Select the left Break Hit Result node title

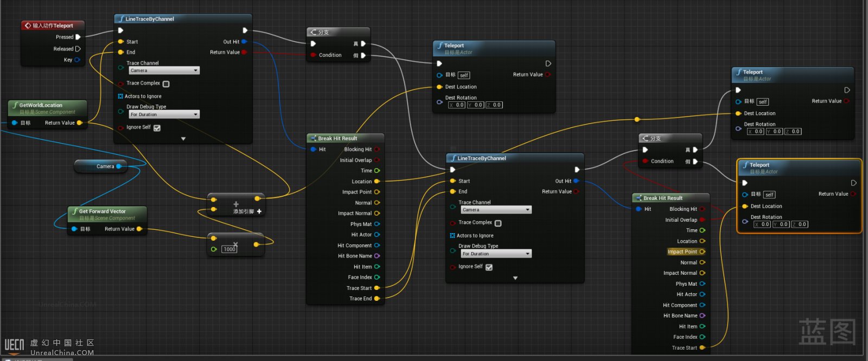pos(337,138)
